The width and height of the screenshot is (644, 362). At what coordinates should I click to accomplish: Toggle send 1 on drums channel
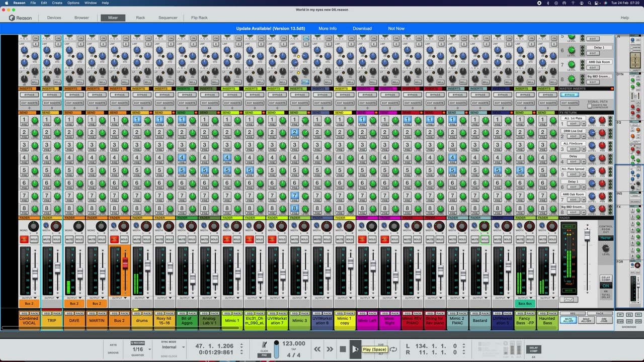136,120
